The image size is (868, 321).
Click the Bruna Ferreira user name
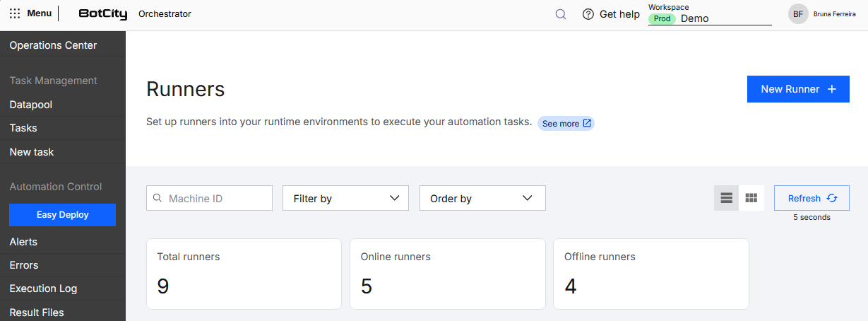pos(836,14)
